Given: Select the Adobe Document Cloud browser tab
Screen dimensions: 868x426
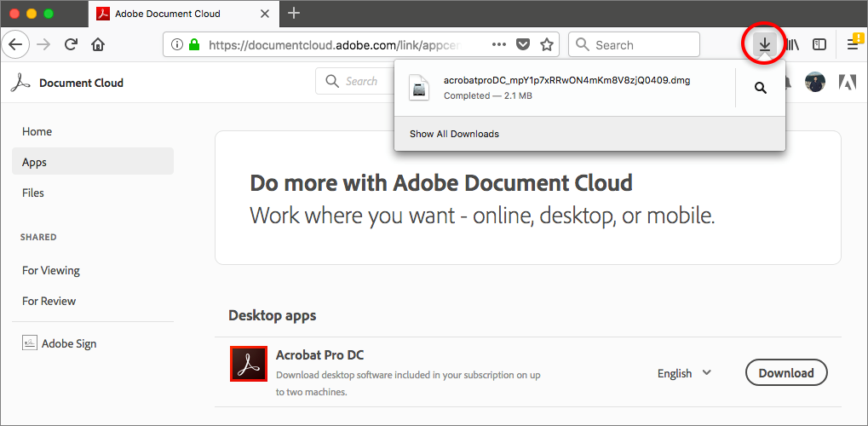Looking at the screenshot, I should tap(183, 14).
